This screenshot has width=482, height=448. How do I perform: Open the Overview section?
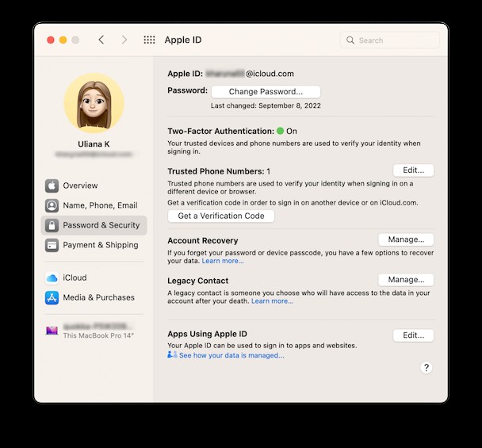(x=94, y=186)
